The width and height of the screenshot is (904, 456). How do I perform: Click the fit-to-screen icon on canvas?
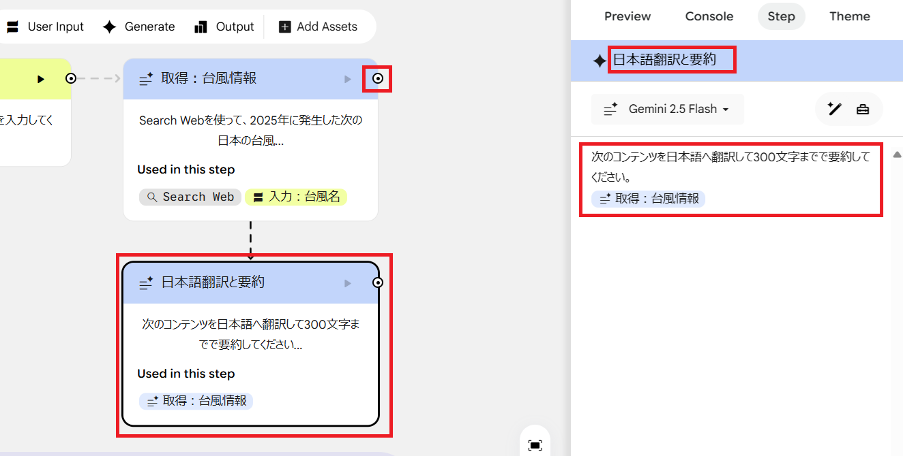point(535,444)
